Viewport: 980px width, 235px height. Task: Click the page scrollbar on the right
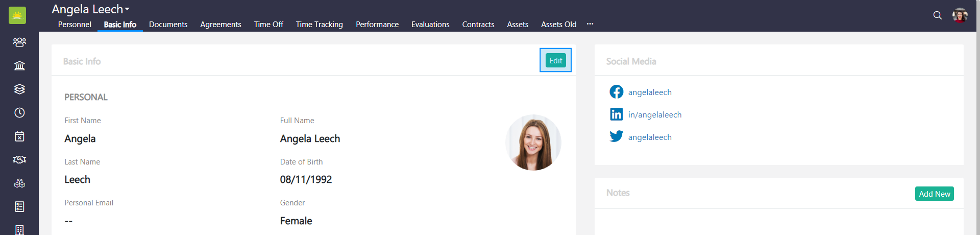coord(977,118)
